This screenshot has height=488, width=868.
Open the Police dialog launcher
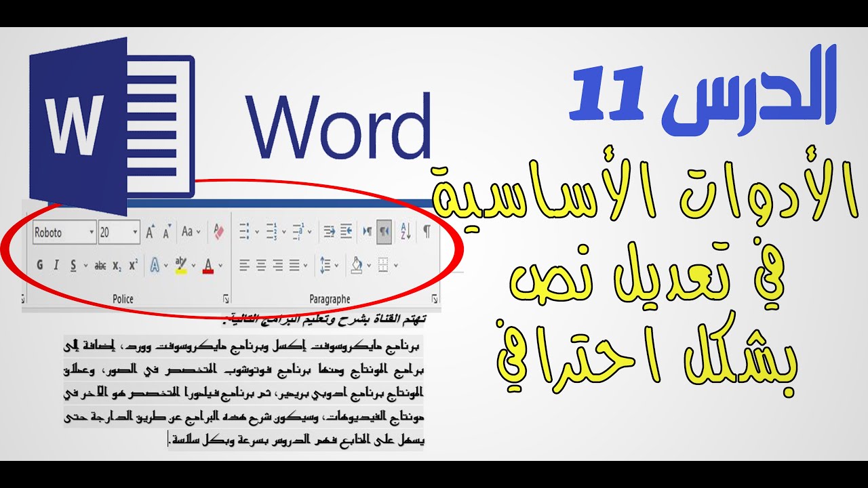click(x=226, y=298)
